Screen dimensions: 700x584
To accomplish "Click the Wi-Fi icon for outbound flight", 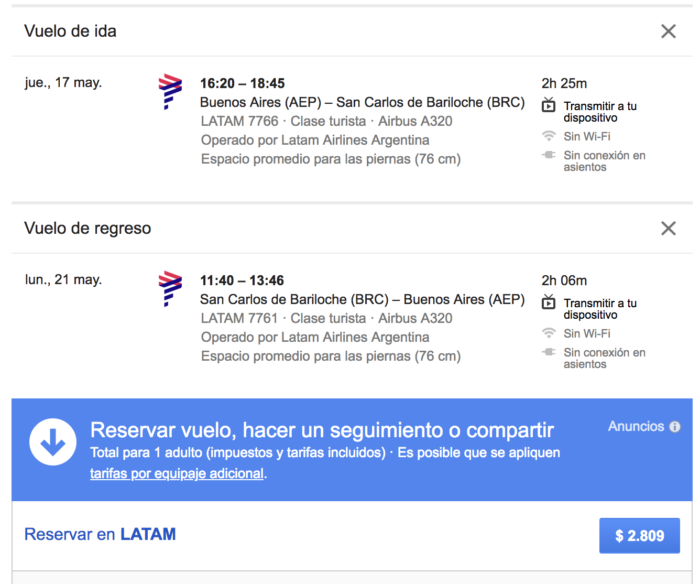I will (x=548, y=136).
